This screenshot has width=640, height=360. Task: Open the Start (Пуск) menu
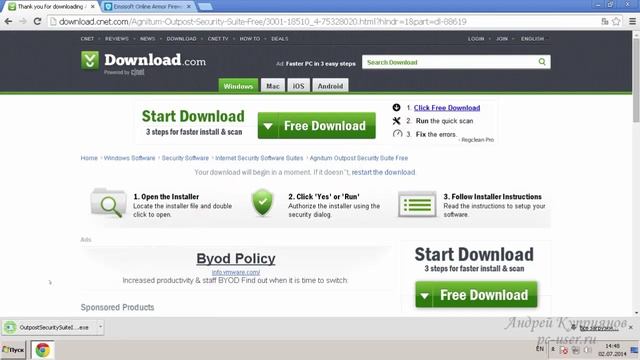(x=13, y=350)
